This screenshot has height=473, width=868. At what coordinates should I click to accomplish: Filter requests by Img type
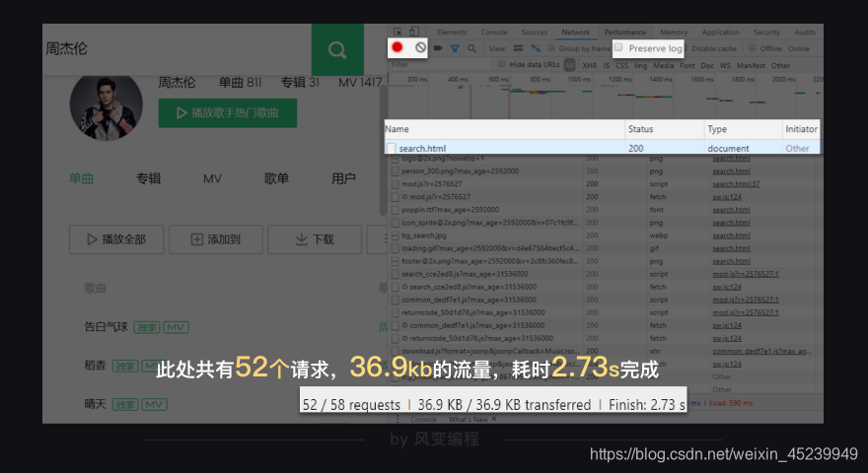click(640, 65)
